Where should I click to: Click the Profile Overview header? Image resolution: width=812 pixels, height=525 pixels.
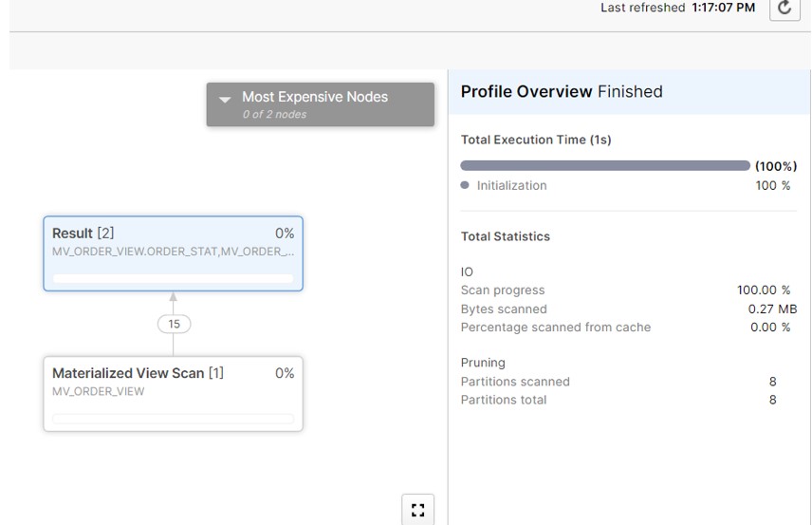561,92
